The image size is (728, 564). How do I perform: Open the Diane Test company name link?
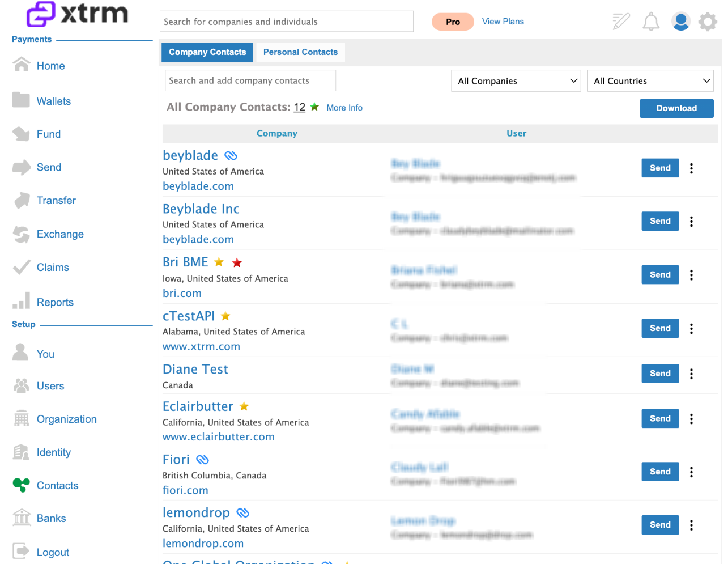[x=195, y=369]
